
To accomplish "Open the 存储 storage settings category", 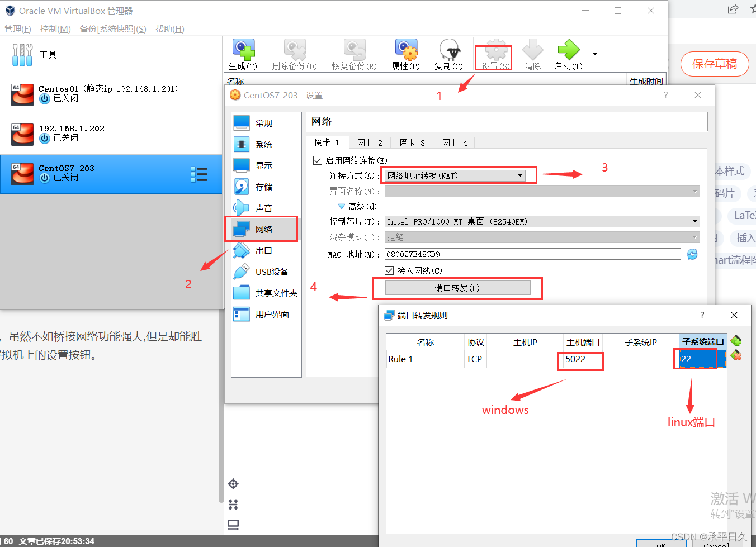I will point(266,187).
